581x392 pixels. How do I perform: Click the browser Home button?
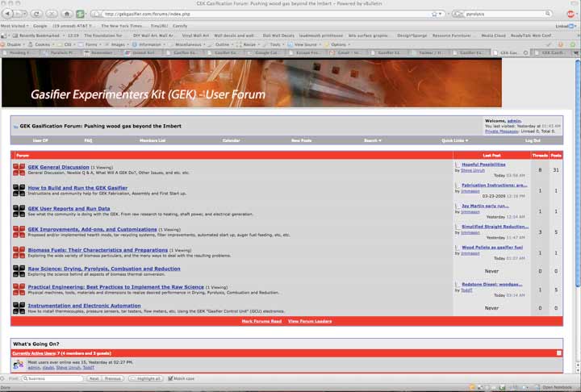click(67, 14)
